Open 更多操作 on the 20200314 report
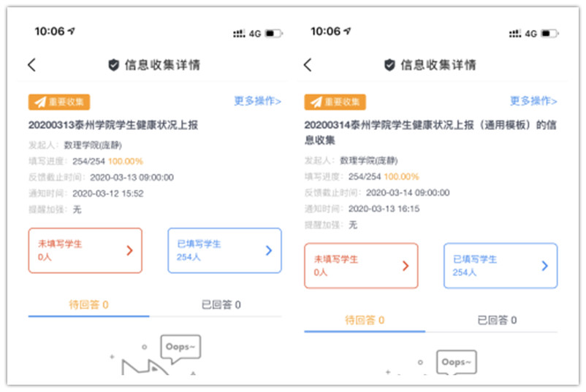This screenshot has height=392, width=586. [533, 101]
